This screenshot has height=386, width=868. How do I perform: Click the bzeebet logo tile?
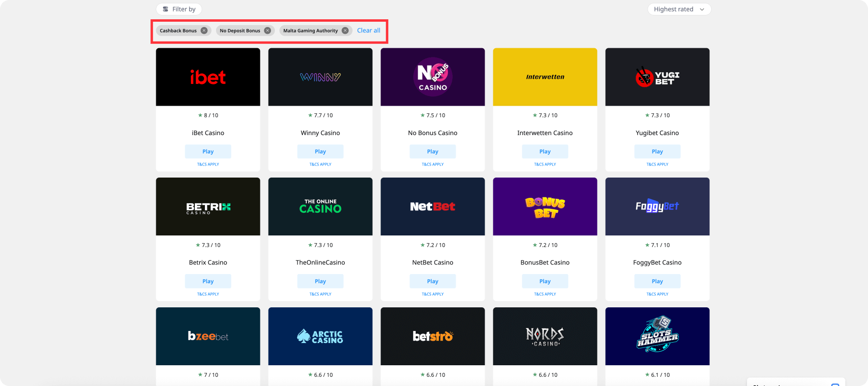(208, 336)
